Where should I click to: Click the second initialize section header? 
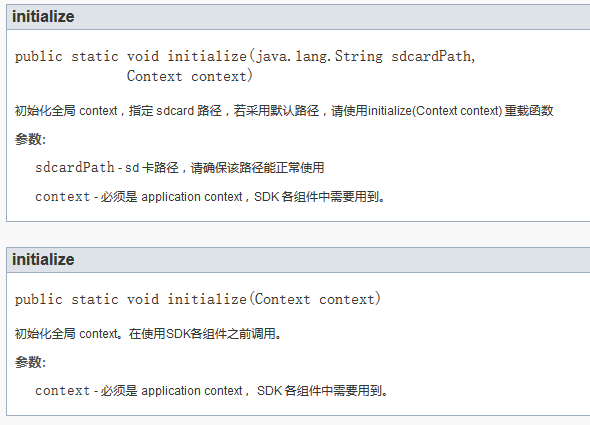43,260
